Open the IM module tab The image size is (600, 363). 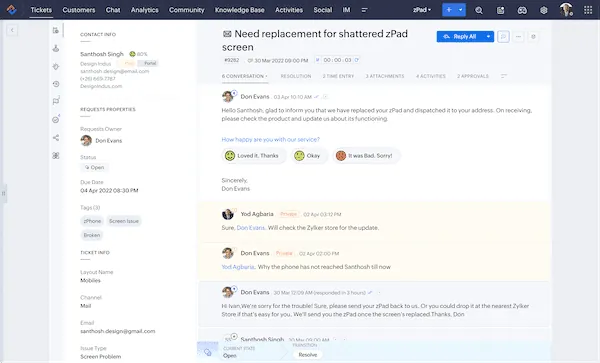[346, 10]
